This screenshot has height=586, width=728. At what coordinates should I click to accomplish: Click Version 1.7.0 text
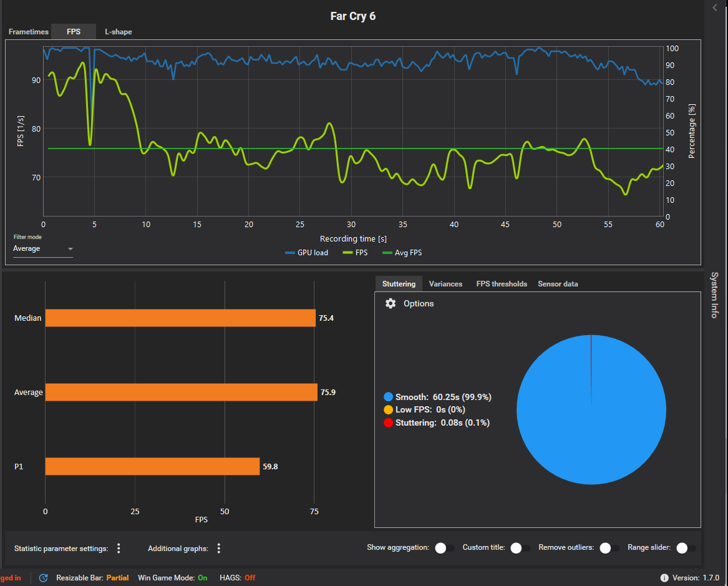696,578
